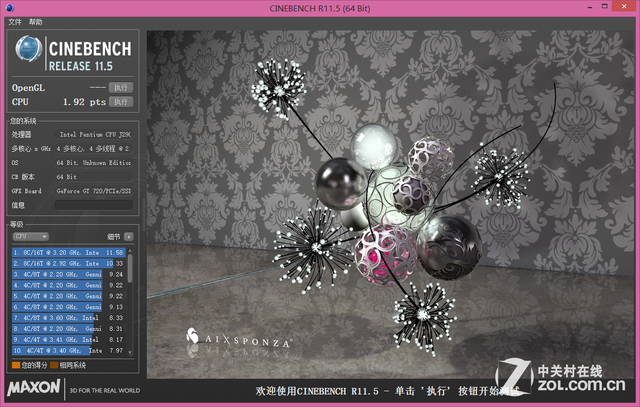The height and width of the screenshot is (407, 640).
Task: Select ranking row 2 scoring 10.33
Action: [68, 264]
